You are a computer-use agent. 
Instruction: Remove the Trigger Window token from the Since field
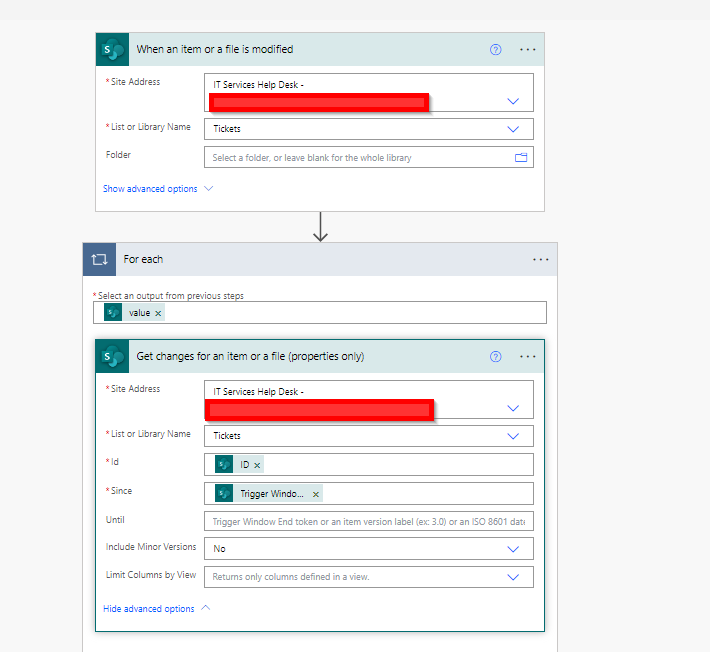(x=316, y=494)
